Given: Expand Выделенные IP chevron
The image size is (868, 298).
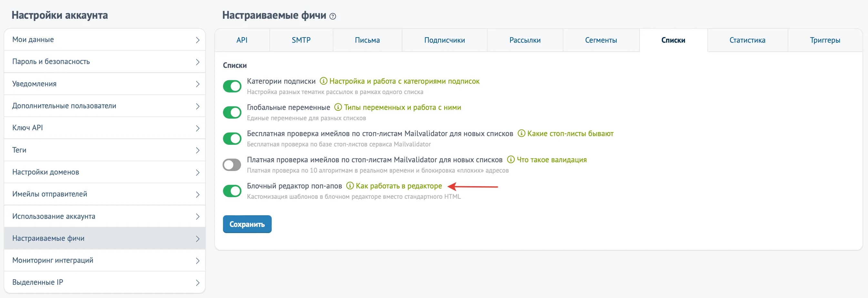Looking at the screenshot, I should 197,283.
